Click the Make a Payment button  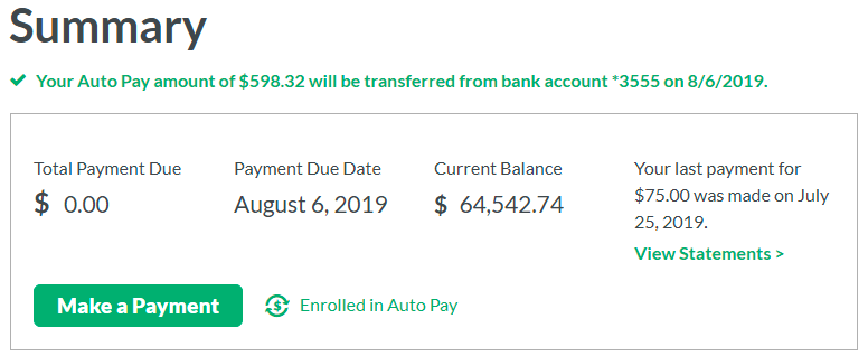[x=138, y=306]
